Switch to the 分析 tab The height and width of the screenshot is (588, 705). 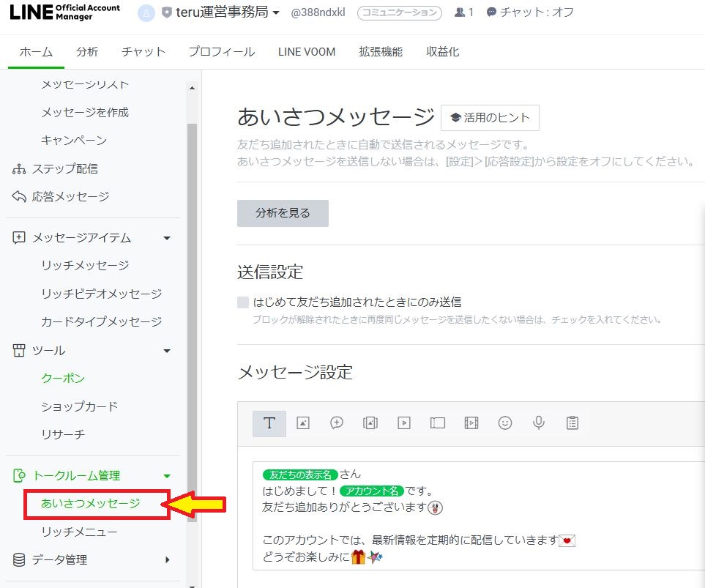point(87,52)
